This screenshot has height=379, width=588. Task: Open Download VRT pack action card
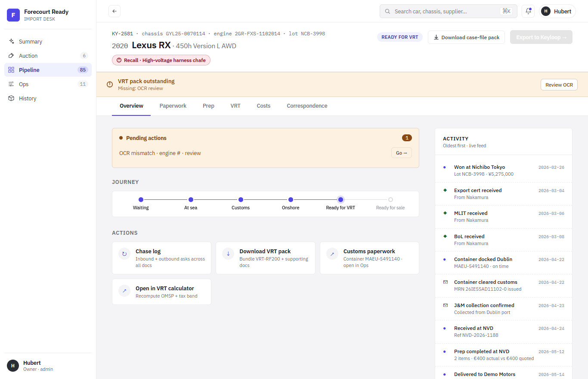(266, 258)
